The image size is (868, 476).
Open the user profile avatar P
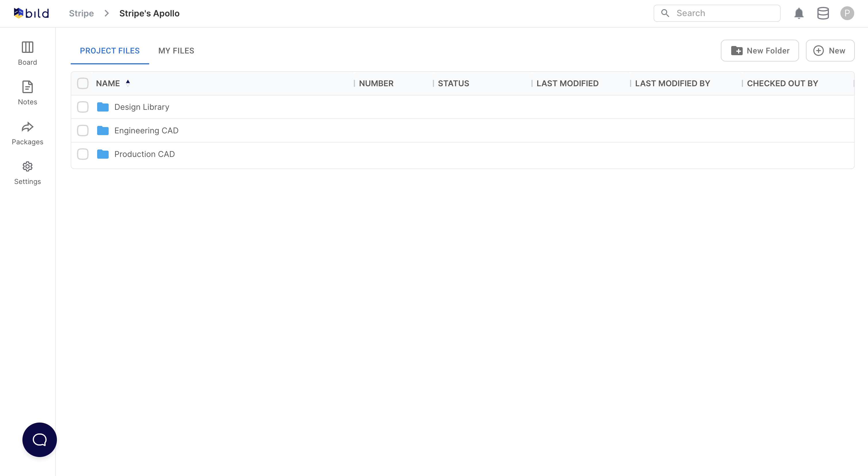pos(846,13)
